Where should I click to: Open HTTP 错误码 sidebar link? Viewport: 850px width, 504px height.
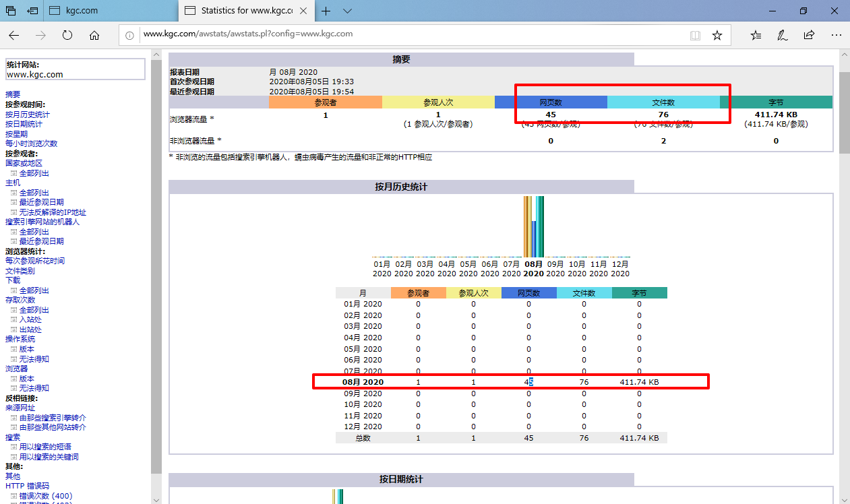[x=27, y=486]
